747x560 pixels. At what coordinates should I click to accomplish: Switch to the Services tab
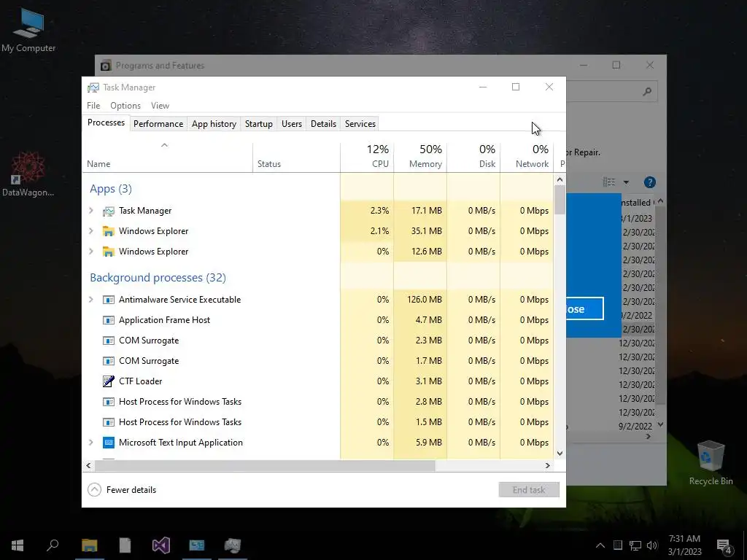[x=360, y=124]
